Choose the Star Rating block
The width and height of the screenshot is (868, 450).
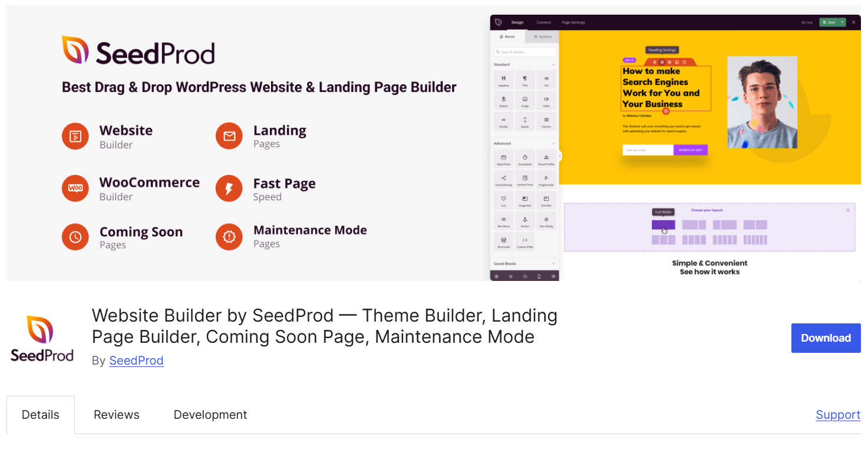[546, 220]
